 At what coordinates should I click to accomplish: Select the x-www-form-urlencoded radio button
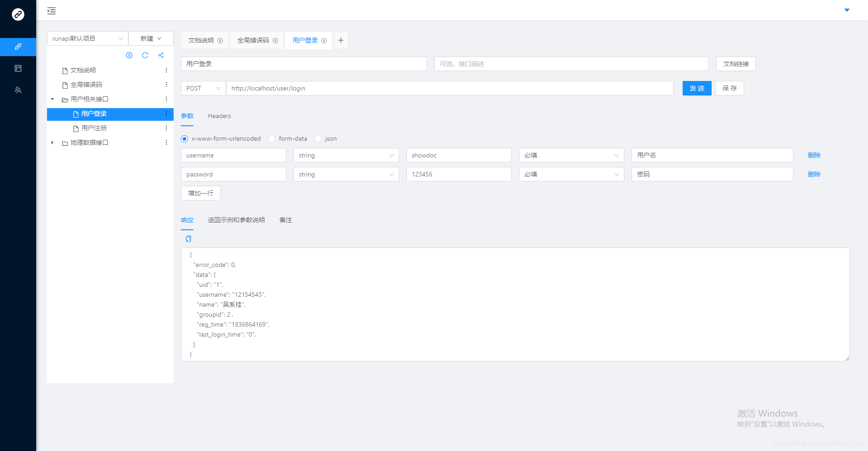click(184, 139)
